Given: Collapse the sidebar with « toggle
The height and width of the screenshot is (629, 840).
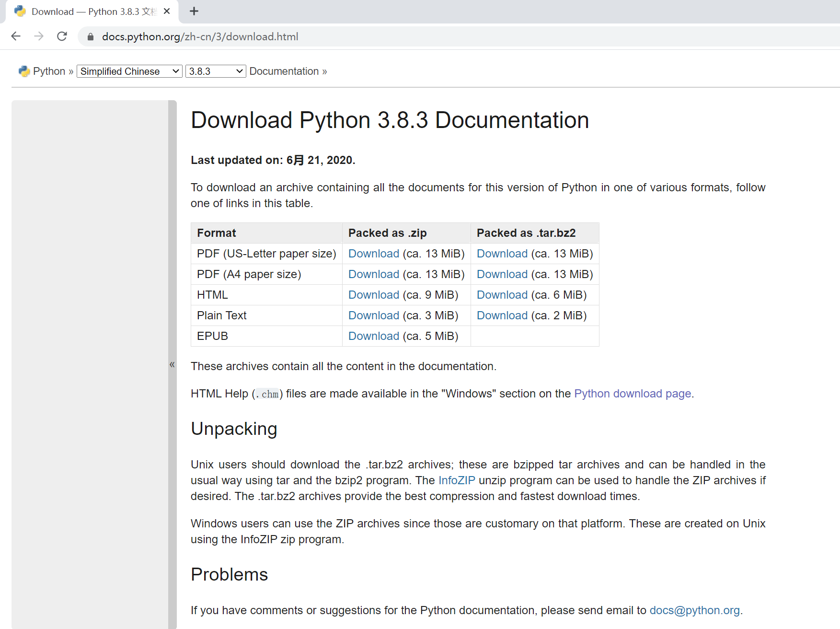Looking at the screenshot, I should coord(172,364).
